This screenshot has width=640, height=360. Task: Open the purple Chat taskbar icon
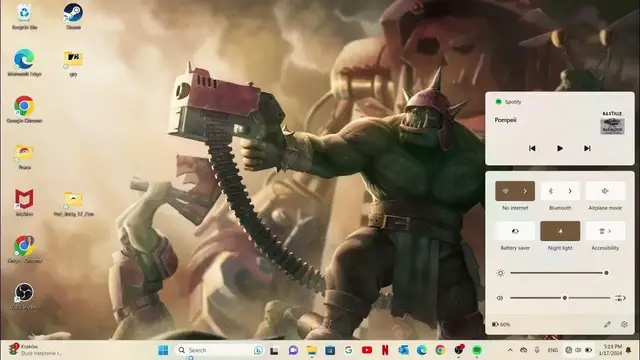pyautogui.click(x=293, y=350)
